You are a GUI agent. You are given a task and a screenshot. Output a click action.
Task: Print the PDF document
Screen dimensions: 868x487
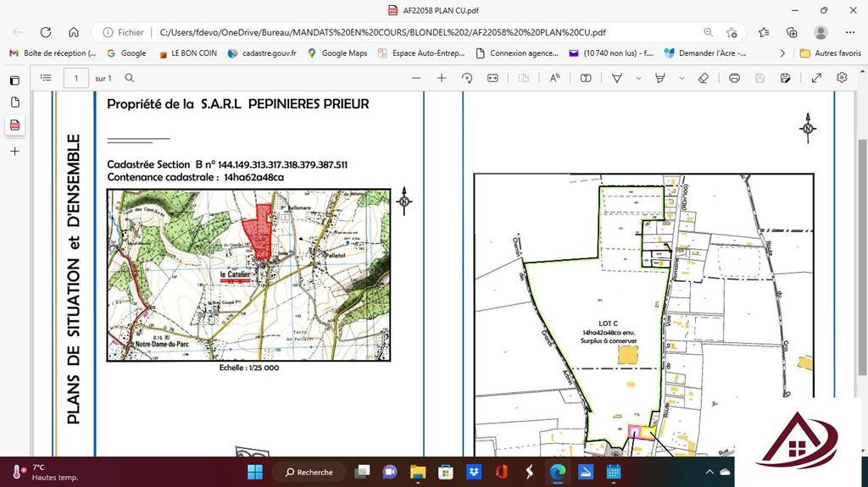[734, 78]
